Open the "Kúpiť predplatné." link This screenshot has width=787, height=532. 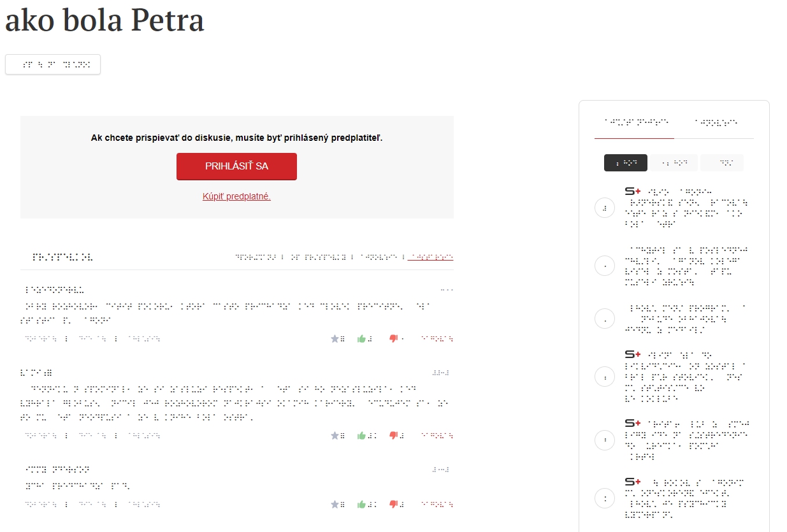(236, 196)
